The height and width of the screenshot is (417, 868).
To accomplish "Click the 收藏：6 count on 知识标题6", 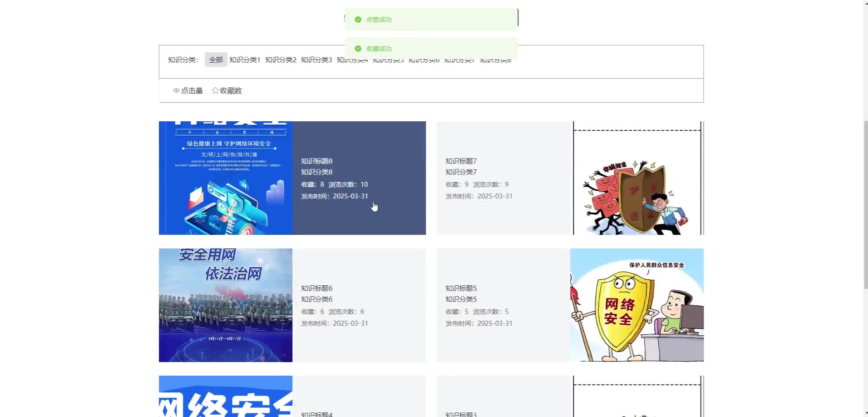I will point(313,312).
